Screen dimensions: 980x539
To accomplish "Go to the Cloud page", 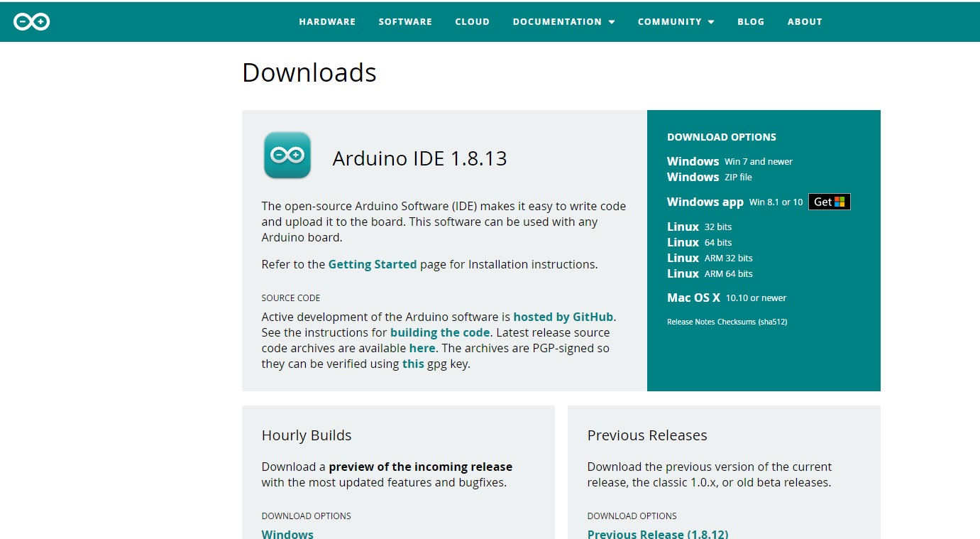I will click(473, 22).
